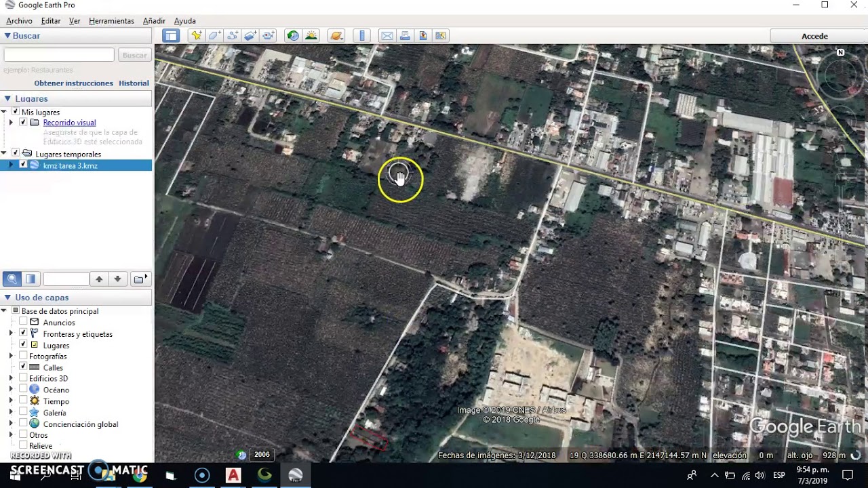This screenshot has width=868, height=488.
Task: Click the north compass control on map
Action: pos(841,52)
